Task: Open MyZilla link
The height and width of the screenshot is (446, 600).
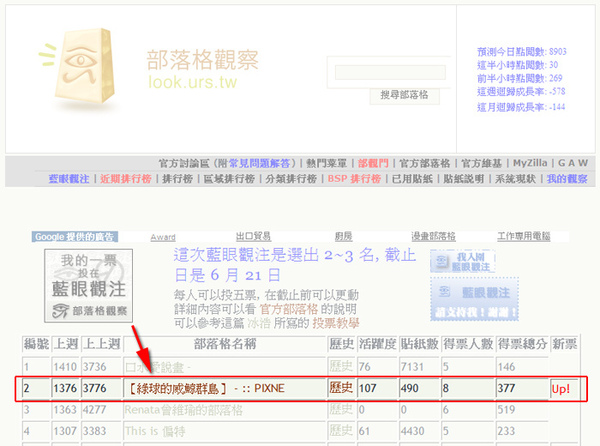Action: click(x=530, y=163)
